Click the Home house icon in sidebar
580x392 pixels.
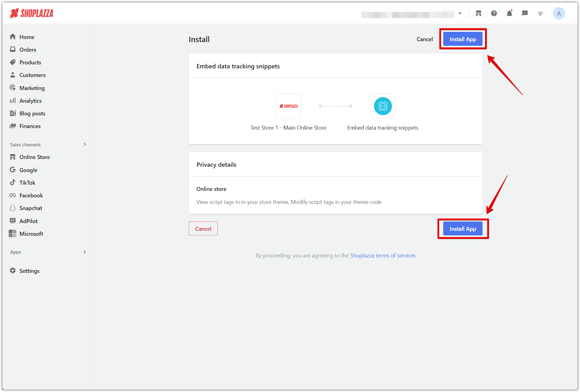coord(13,37)
